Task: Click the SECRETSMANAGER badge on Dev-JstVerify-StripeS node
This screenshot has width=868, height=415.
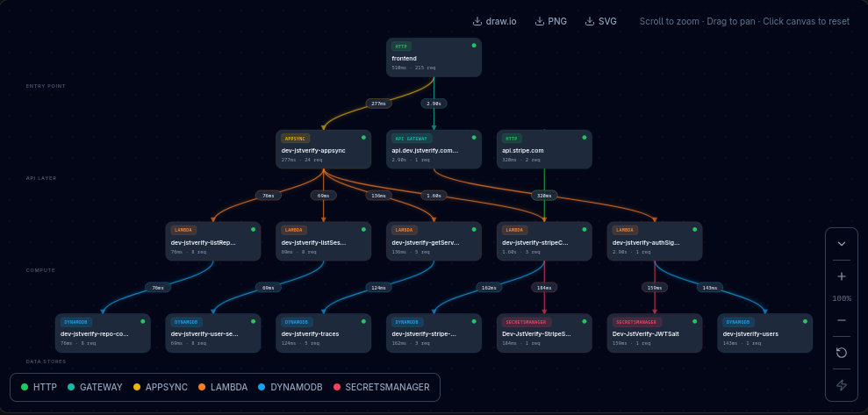Action: (527, 322)
